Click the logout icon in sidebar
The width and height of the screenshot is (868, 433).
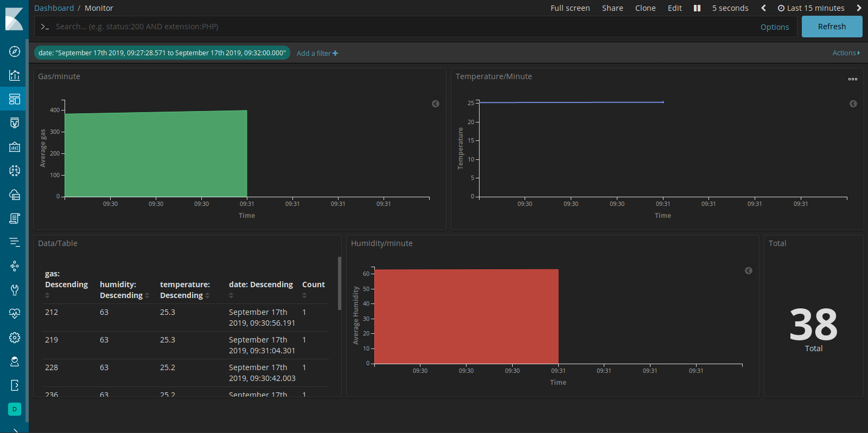pos(15,385)
